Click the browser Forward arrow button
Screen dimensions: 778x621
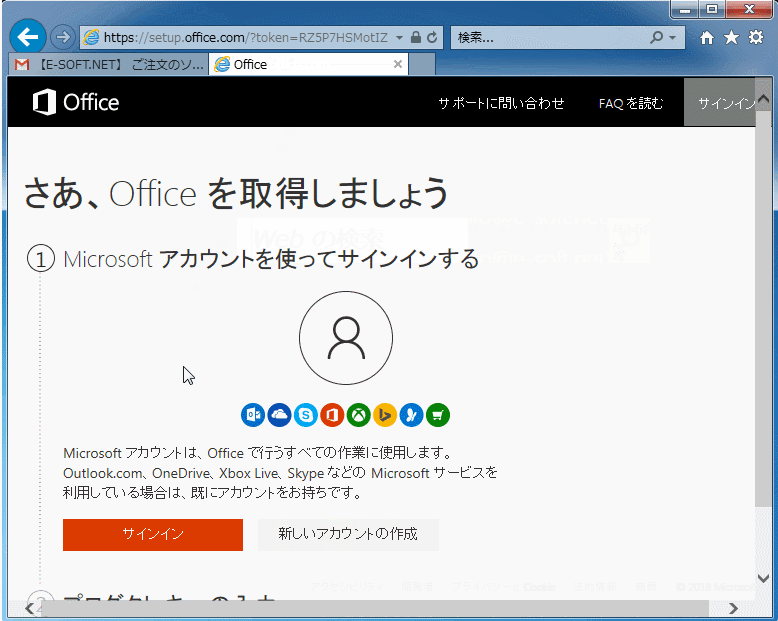pos(63,37)
